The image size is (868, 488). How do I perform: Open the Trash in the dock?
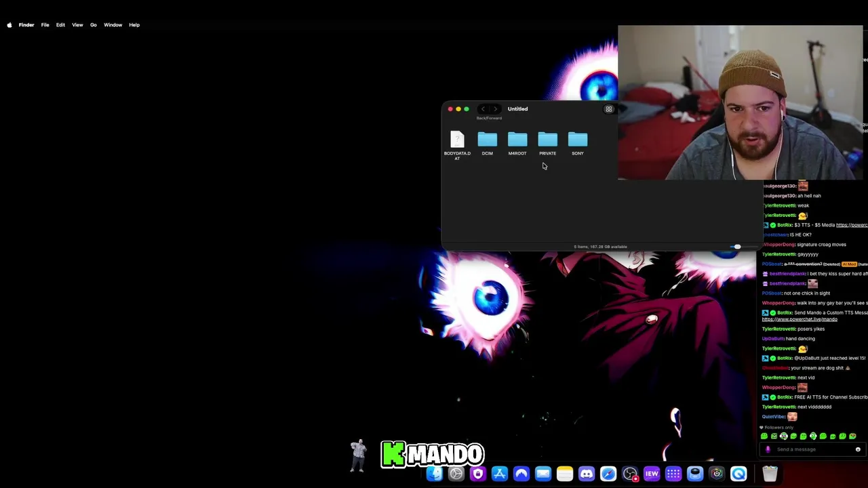pos(770,474)
